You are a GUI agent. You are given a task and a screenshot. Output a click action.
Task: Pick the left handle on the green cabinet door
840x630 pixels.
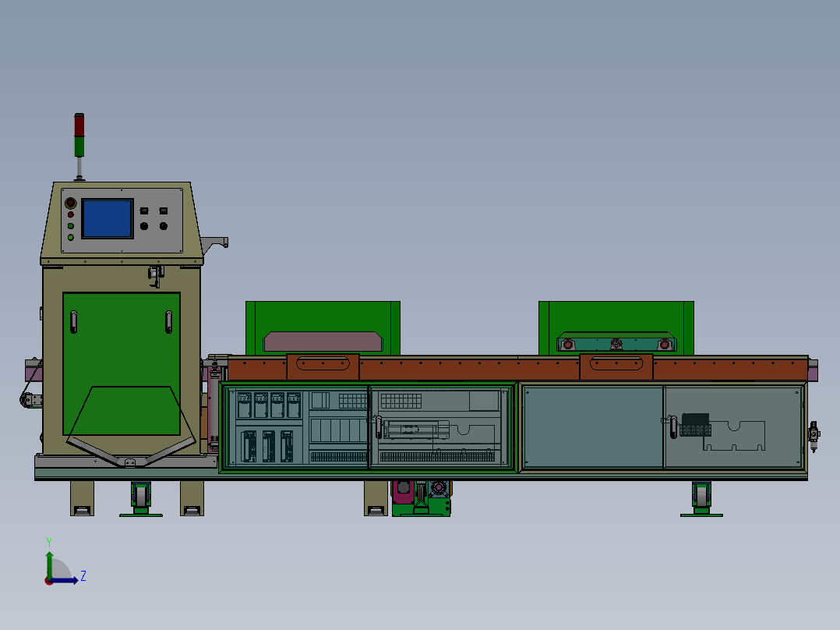tap(74, 322)
